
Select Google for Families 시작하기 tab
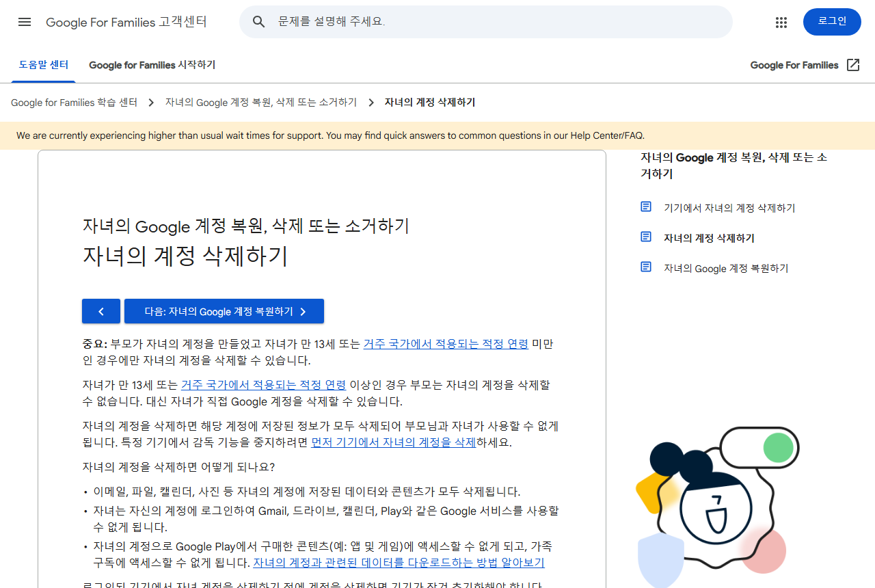152,65
